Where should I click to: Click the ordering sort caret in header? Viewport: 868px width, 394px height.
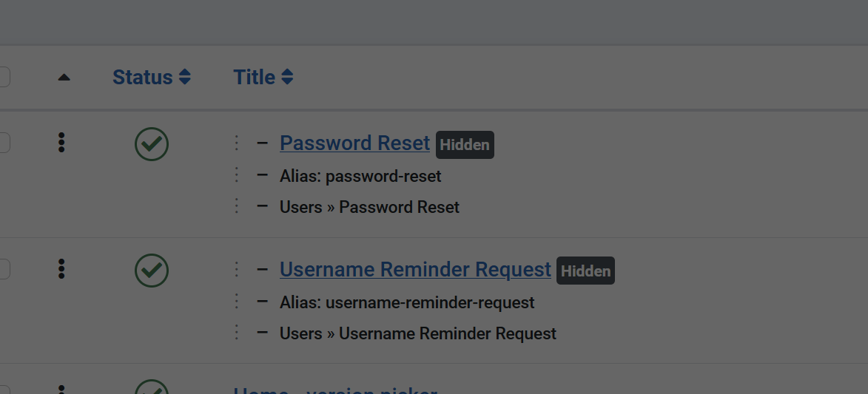click(x=64, y=78)
